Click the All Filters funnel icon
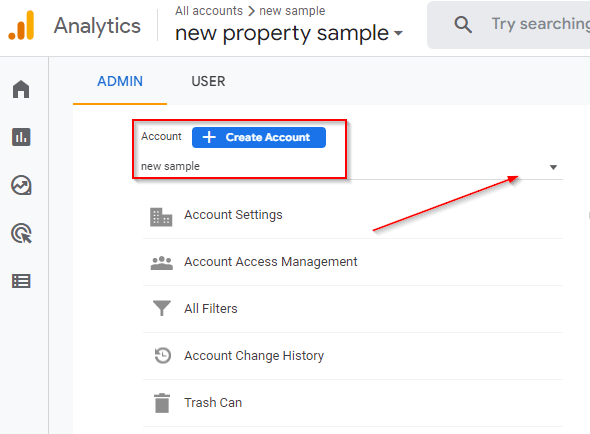 162,308
